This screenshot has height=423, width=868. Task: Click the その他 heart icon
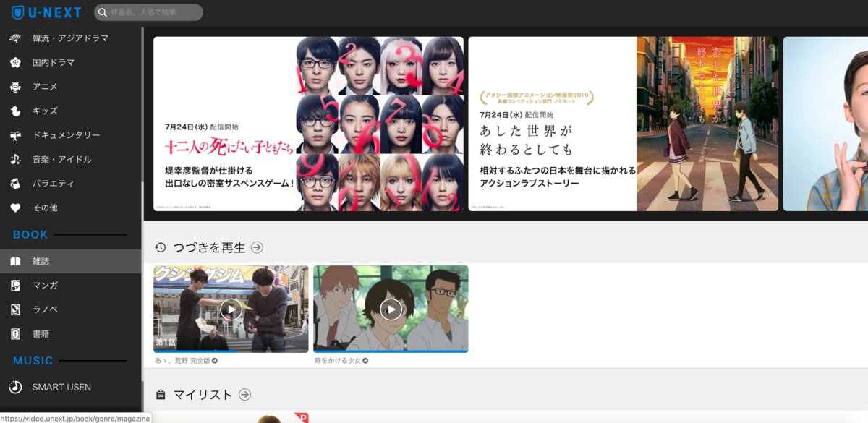pos(15,208)
